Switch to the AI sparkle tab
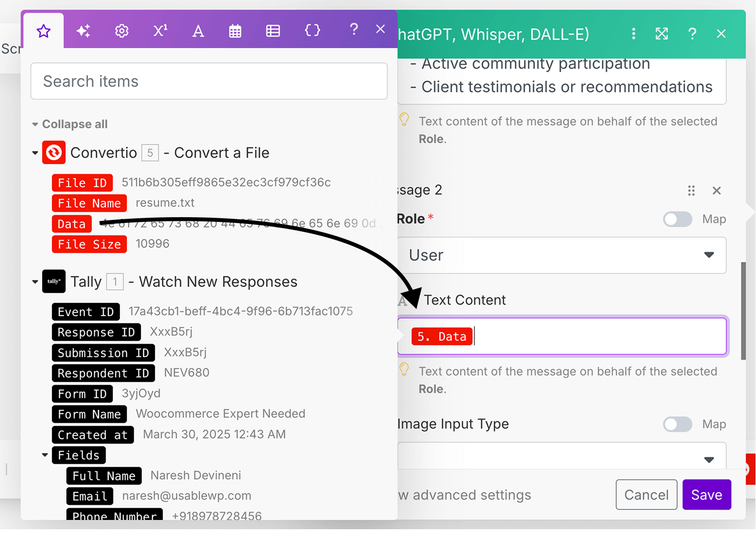 coord(83,31)
